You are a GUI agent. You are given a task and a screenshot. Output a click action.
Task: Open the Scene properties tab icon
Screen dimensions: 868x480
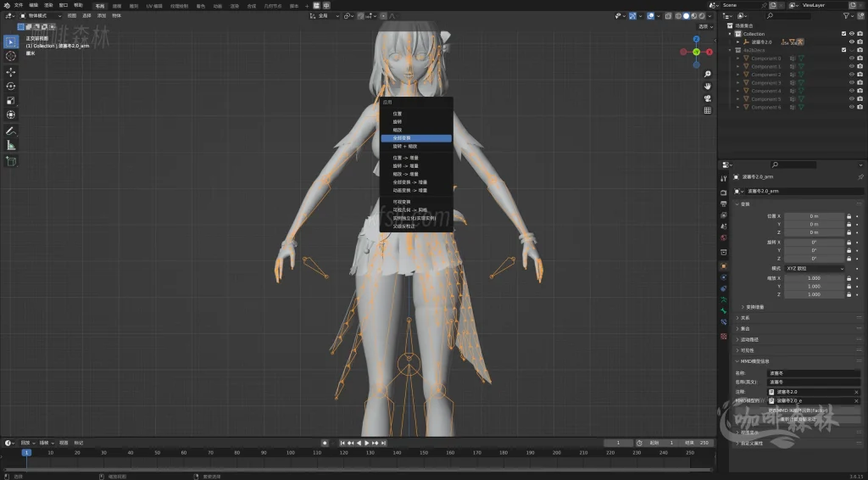(724, 226)
